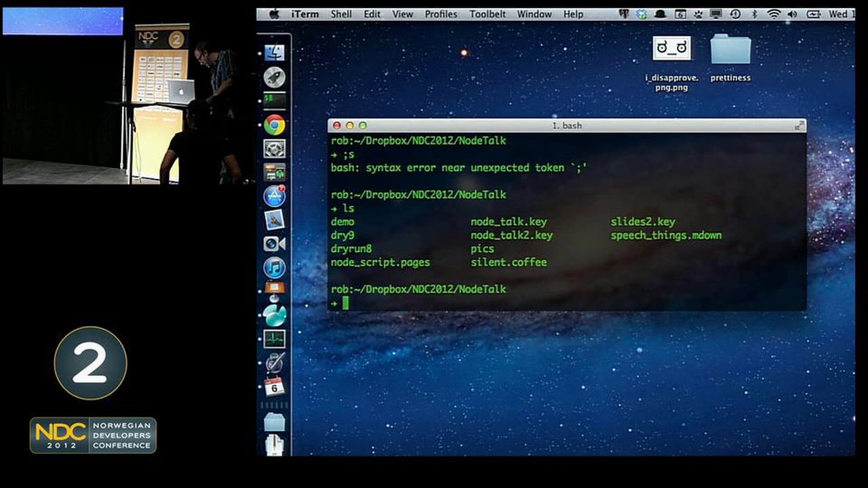The image size is (868, 488).
Task: Click 'dry9' in the terminal listing
Action: pos(342,235)
